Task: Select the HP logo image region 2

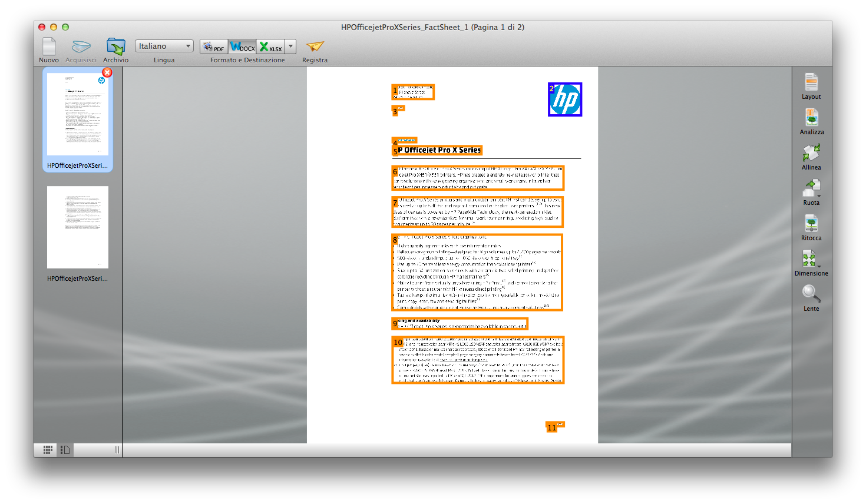Action: pyautogui.click(x=565, y=100)
